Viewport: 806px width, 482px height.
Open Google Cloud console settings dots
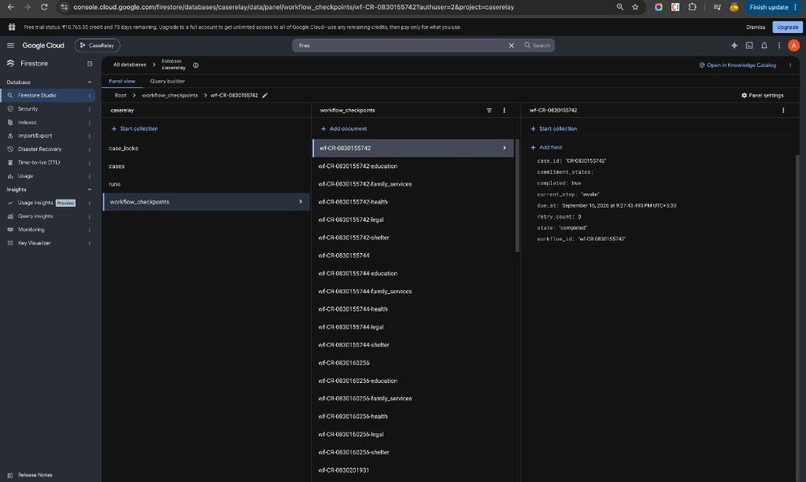[779, 45]
